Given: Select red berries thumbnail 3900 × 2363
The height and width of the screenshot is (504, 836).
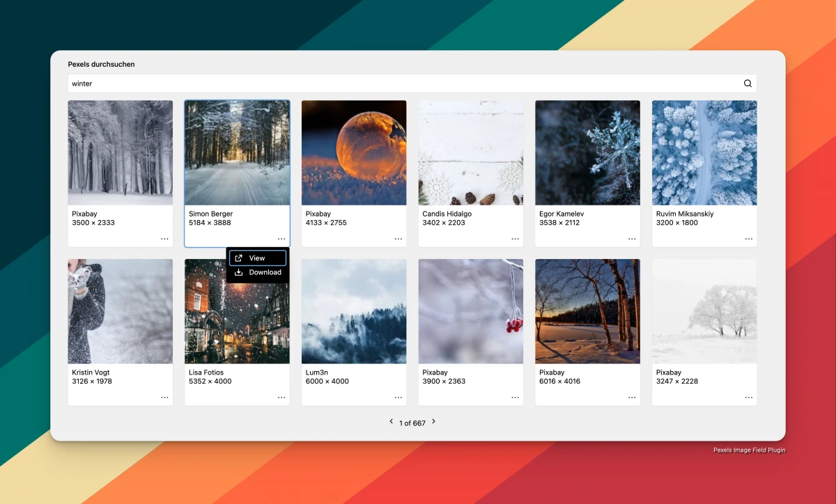Looking at the screenshot, I should 471,311.
